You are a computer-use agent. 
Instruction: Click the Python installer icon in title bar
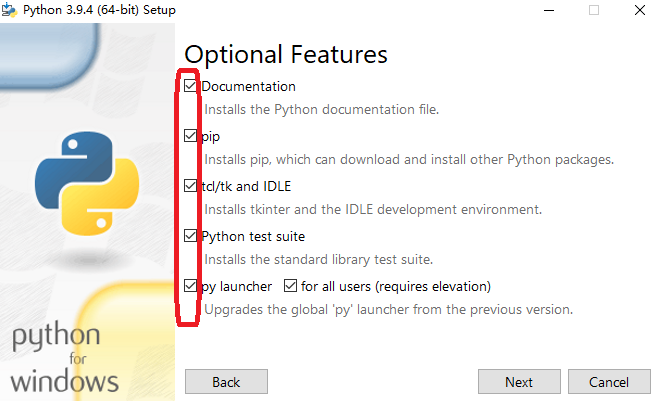point(12,10)
